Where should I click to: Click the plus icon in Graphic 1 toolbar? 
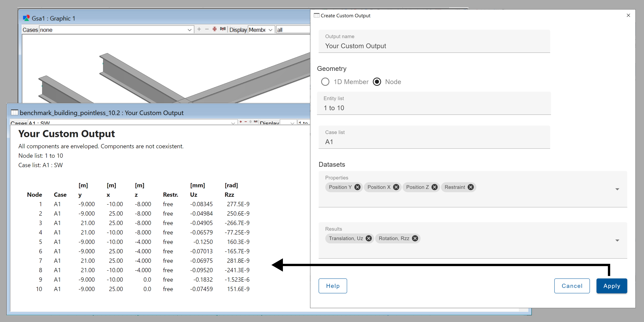199,29
